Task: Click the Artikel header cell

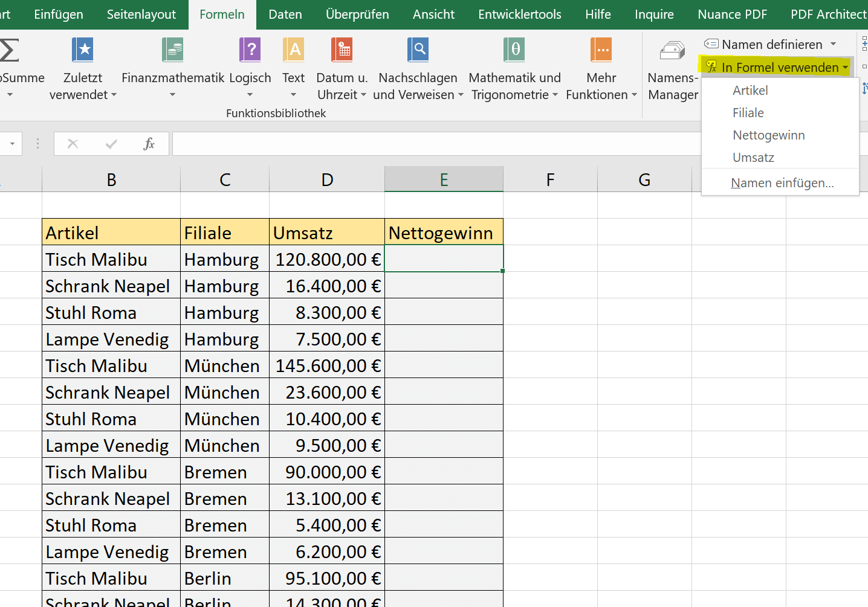Action: point(111,232)
